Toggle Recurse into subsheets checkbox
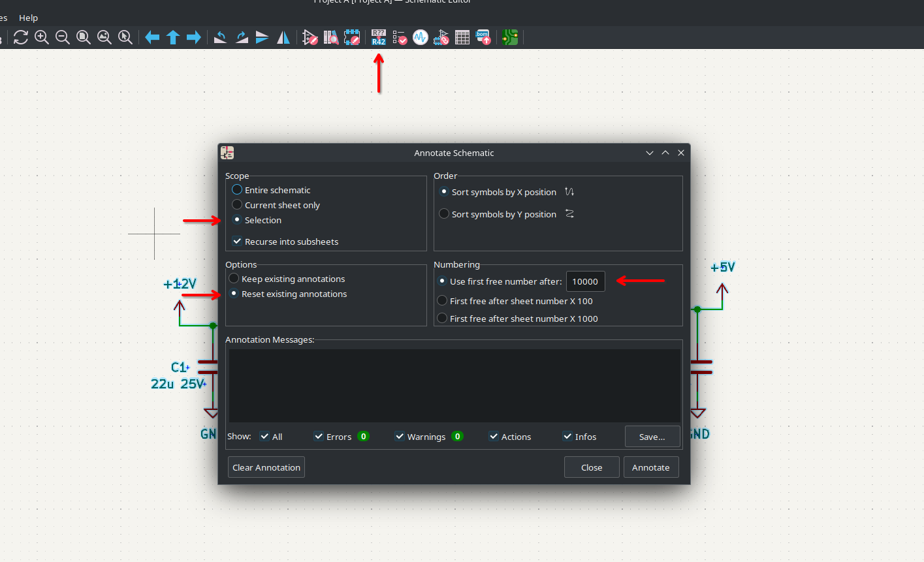The height and width of the screenshot is (562, 924). pos(237,242)
